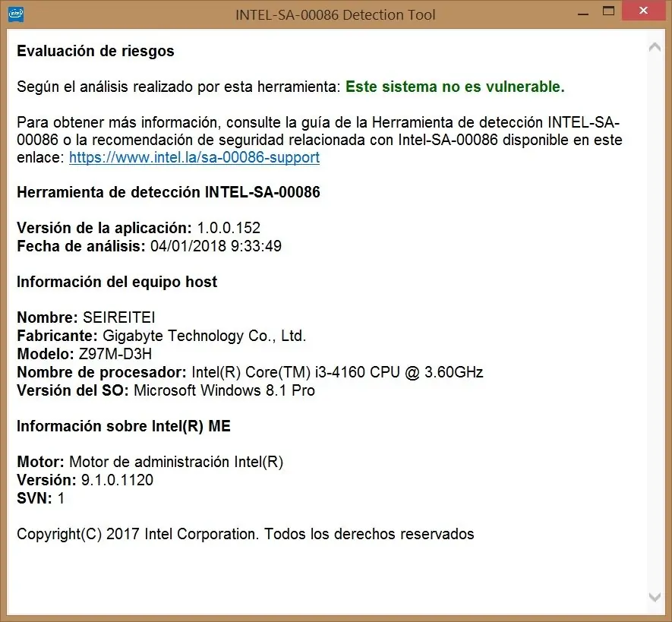Click the model value Z97M-D3H

click(115, 354)
